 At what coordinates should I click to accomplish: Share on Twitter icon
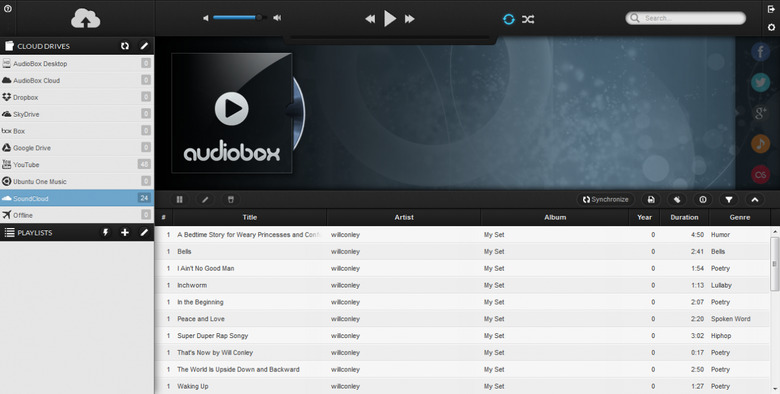click(760, 83)
